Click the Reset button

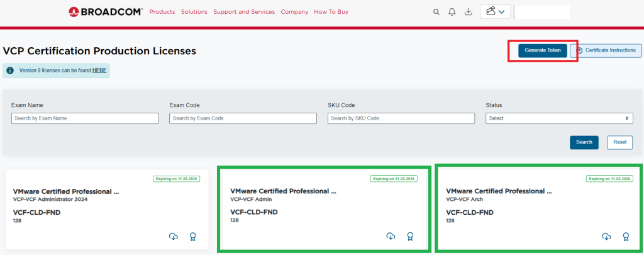pyautogui.click(x=619, y=142)
